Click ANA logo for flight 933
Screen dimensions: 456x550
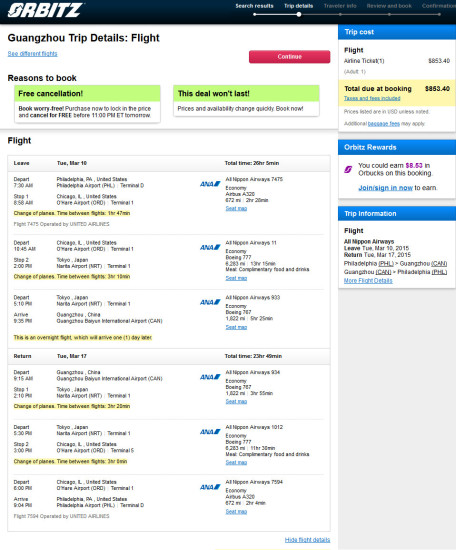(x=210, y=302)
